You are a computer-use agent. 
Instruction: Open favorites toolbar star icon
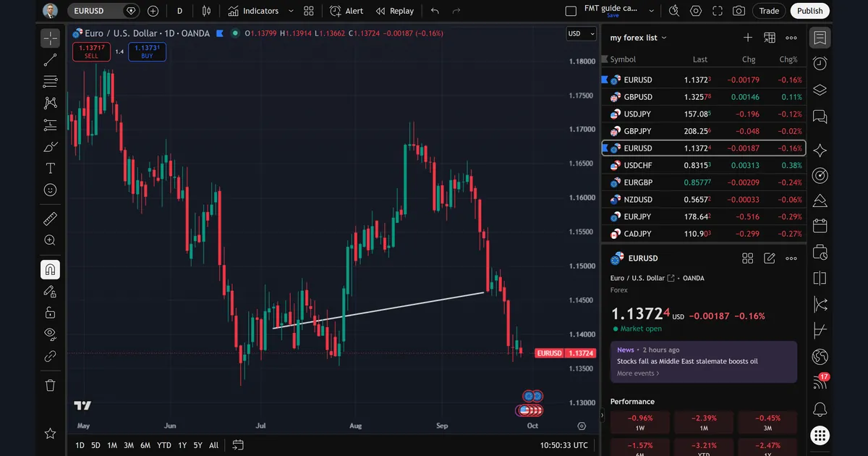click(x=50, y=433)
